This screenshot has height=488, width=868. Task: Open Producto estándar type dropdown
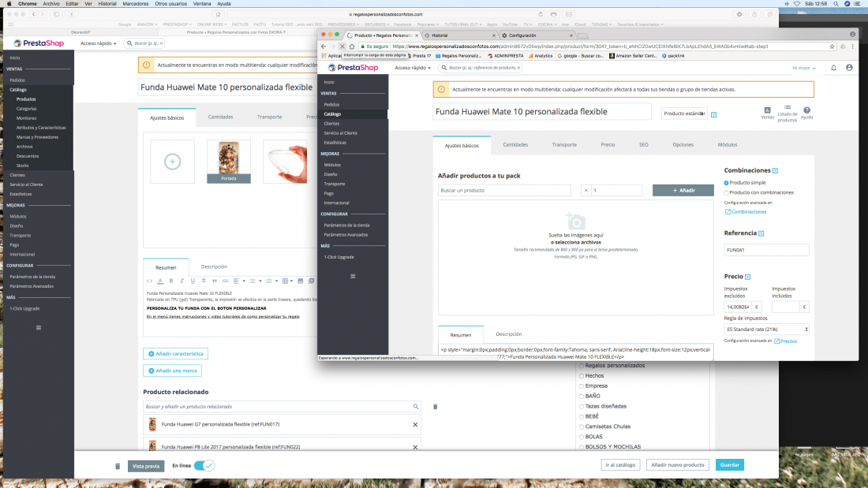pos(684,114)
